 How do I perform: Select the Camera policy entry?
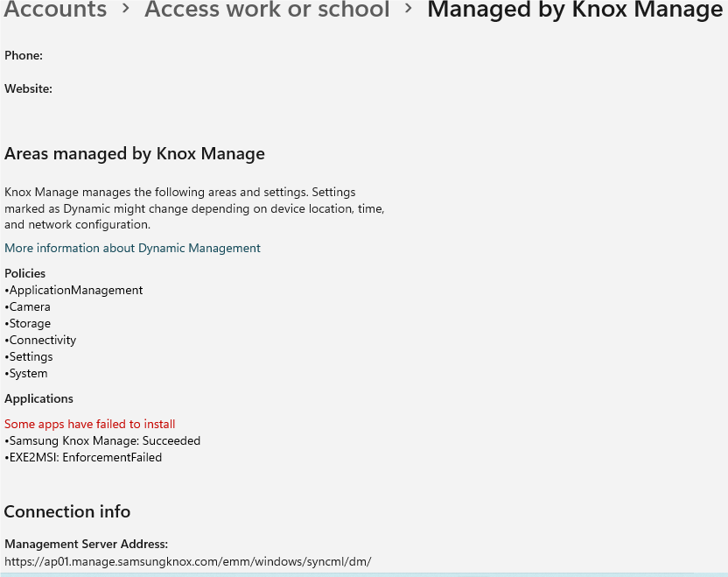coord(29,306)
